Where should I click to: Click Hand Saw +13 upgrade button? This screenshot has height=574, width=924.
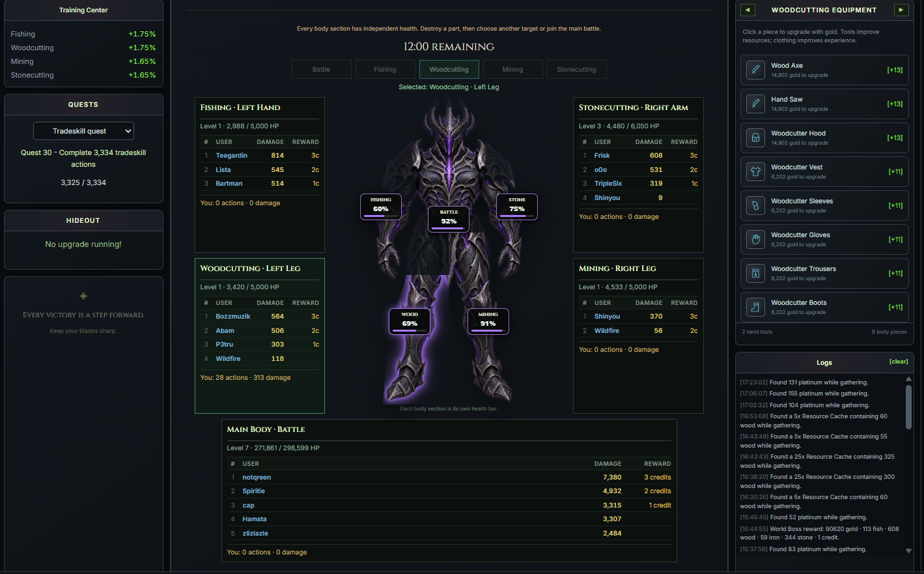click(895, 104)
